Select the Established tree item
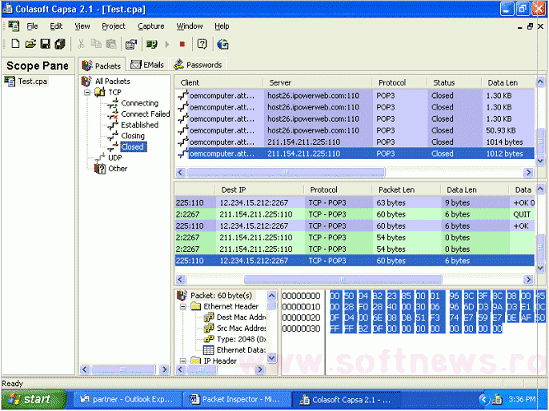Screen dimensions: 549x411 pos(139,125)
